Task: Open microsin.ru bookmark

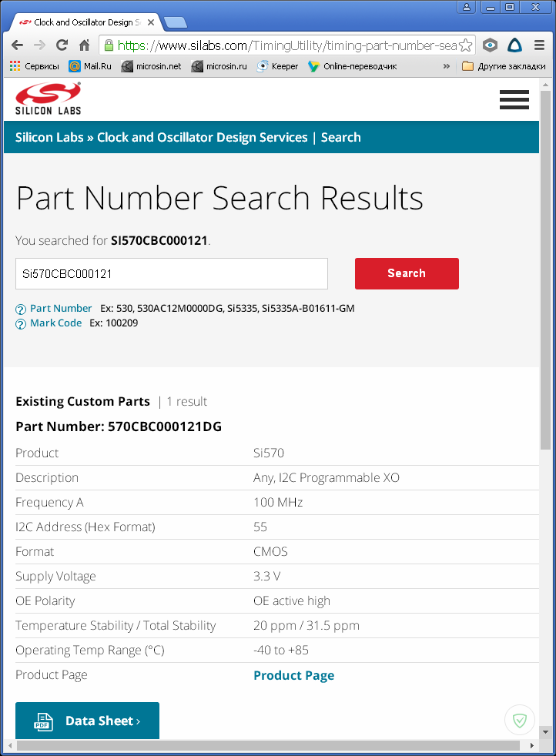Action: (219, 66)
